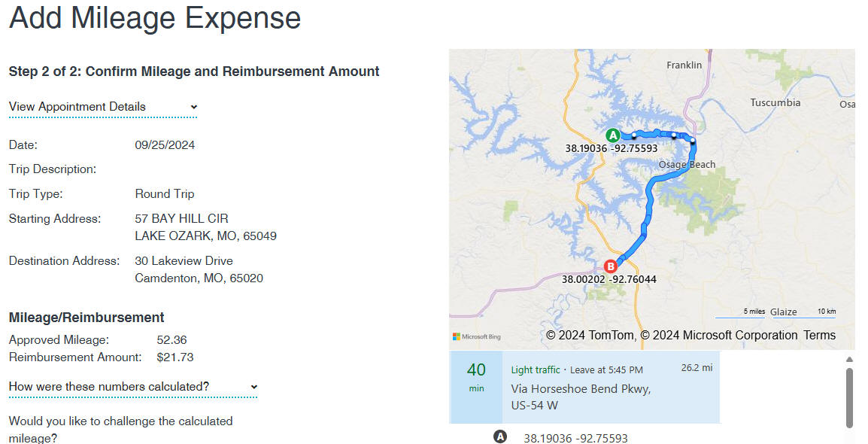Viewport: 868px width, 444px height.
Task: Click the scroll-up arrow of directions panel
Action: click(850, 359)
